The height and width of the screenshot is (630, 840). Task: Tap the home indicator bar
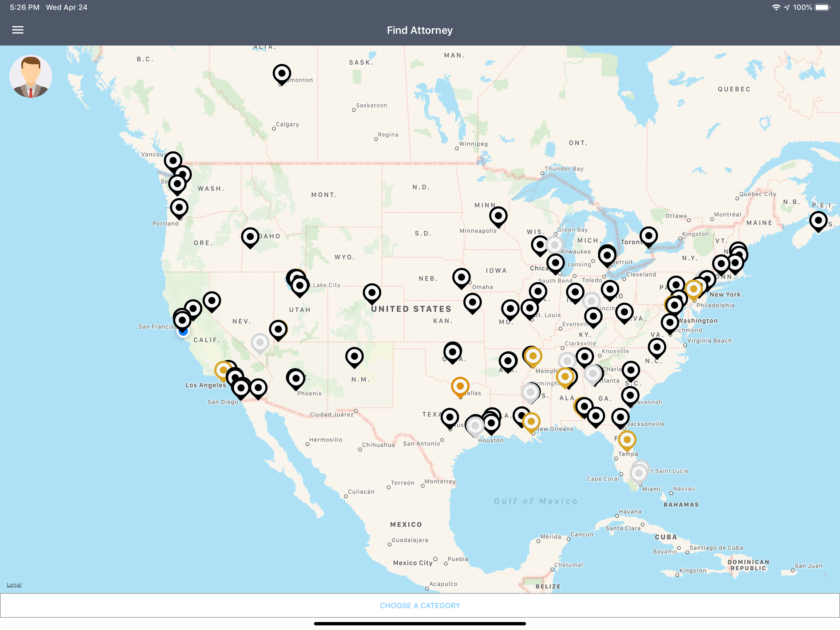[x=420, y=624]
